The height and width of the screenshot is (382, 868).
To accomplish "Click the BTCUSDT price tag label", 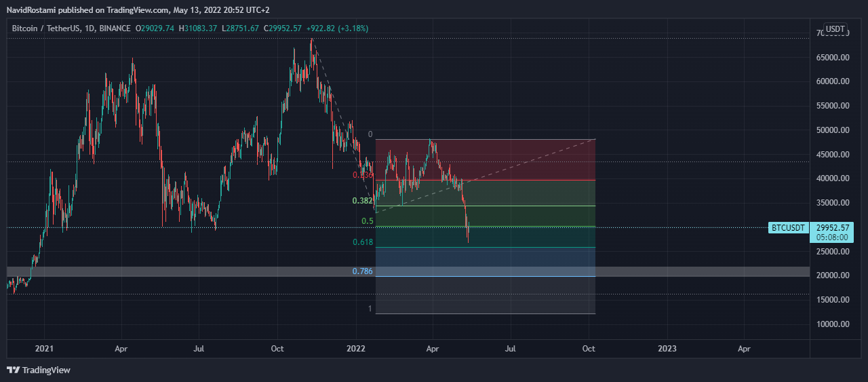I will coord(789,228).
